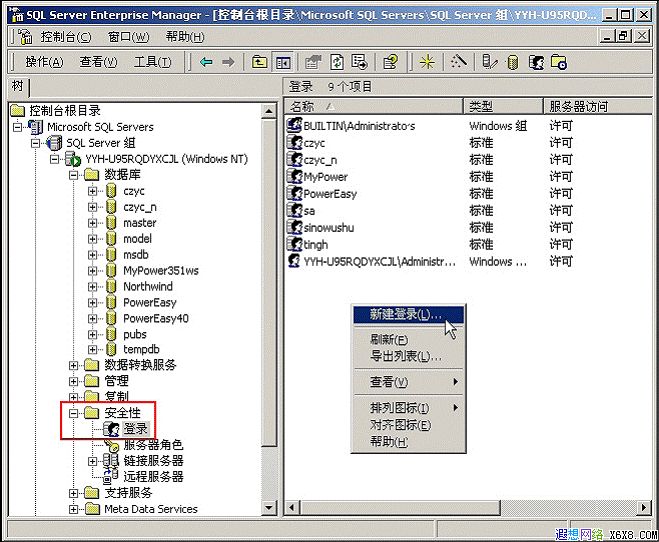This screenshot has width=659, height=542.
Task: Open the 帮助(H) menu in the menu bar
Action: 185,37
